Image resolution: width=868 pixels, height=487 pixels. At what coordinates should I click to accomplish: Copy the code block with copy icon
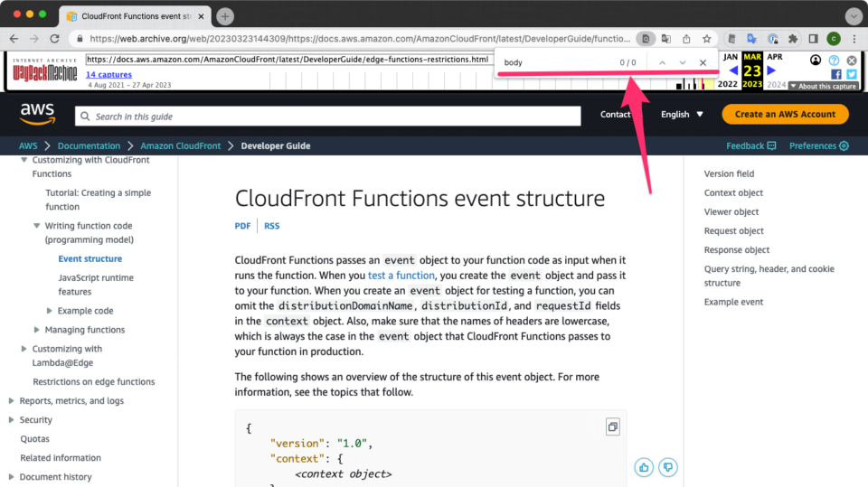click(612, 426)
